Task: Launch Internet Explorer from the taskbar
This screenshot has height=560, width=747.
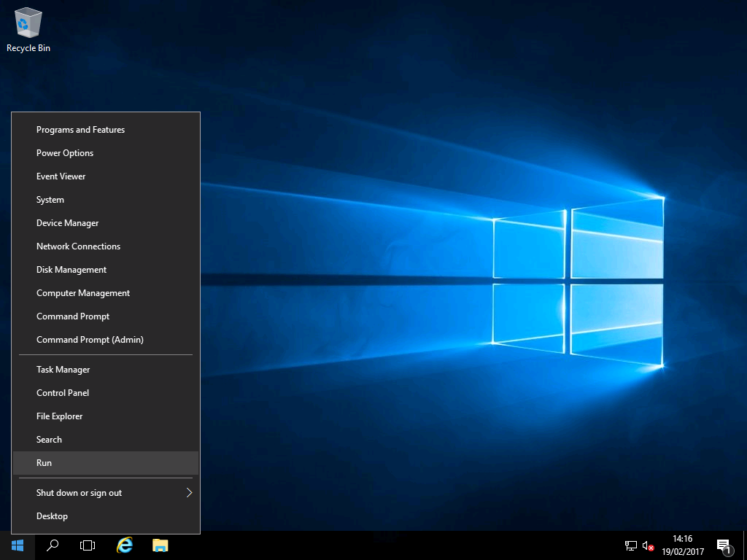Action: [x=124, y=545]
